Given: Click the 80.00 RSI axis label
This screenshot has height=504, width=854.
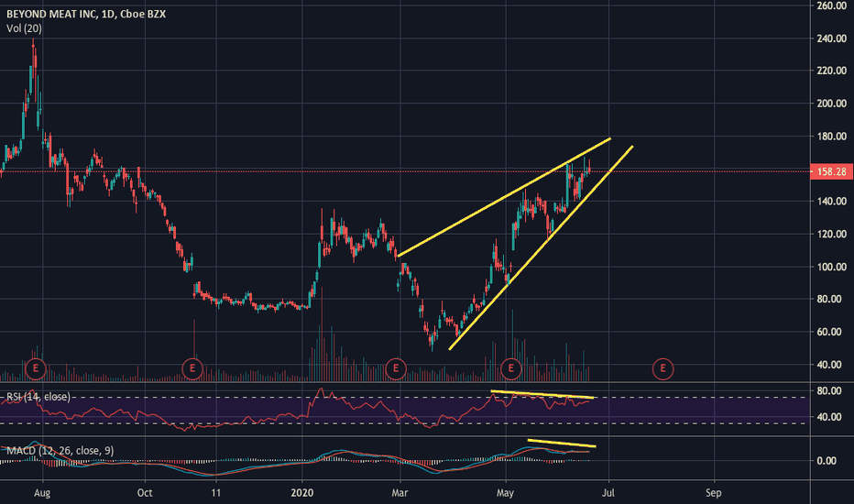Looking at the screenshot, I should pyautogui.click(x=829, y=390).
